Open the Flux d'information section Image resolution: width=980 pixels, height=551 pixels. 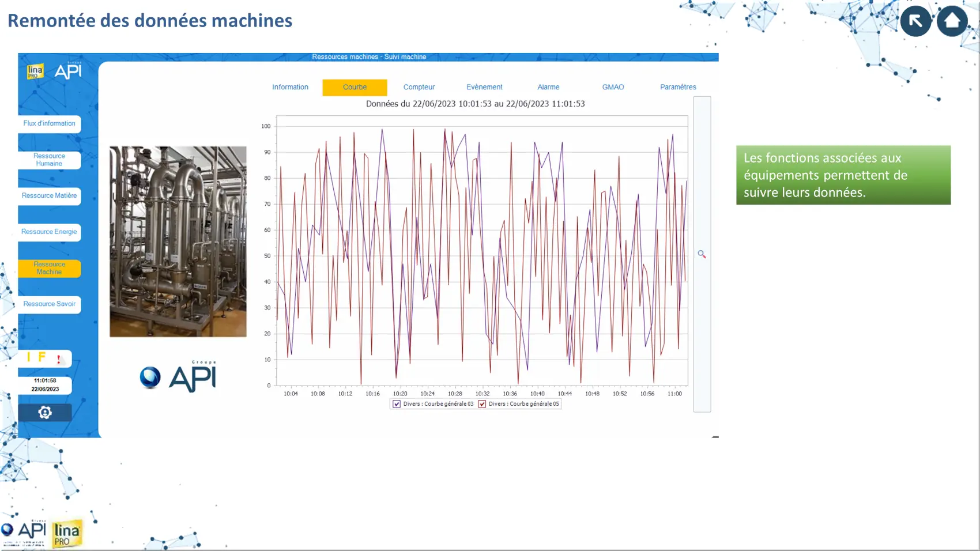(x=49, y=123)
